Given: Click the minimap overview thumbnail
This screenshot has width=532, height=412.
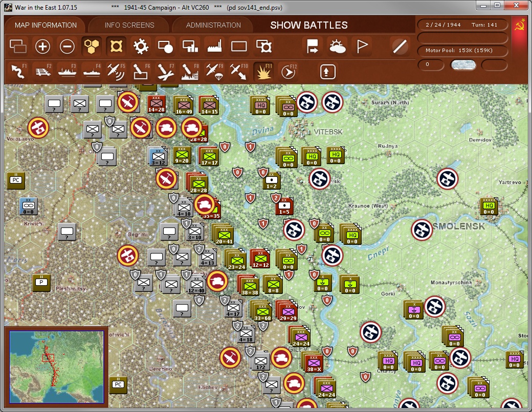Looking at the screenshot, I should coord(56,367).
